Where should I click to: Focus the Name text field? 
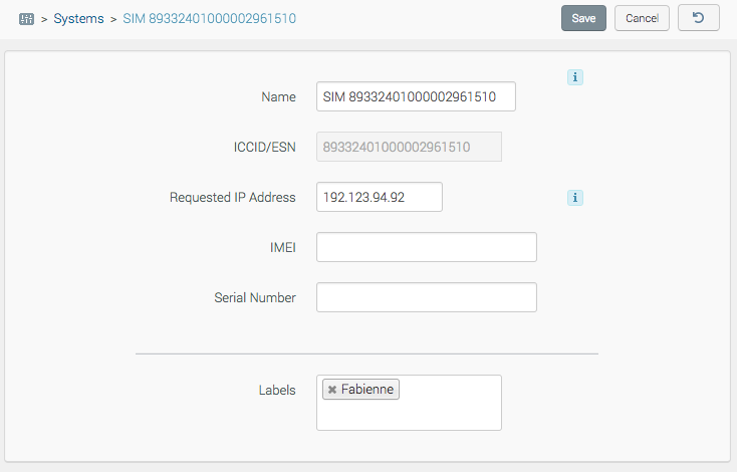pyautogui.click(x=415, y=97)
